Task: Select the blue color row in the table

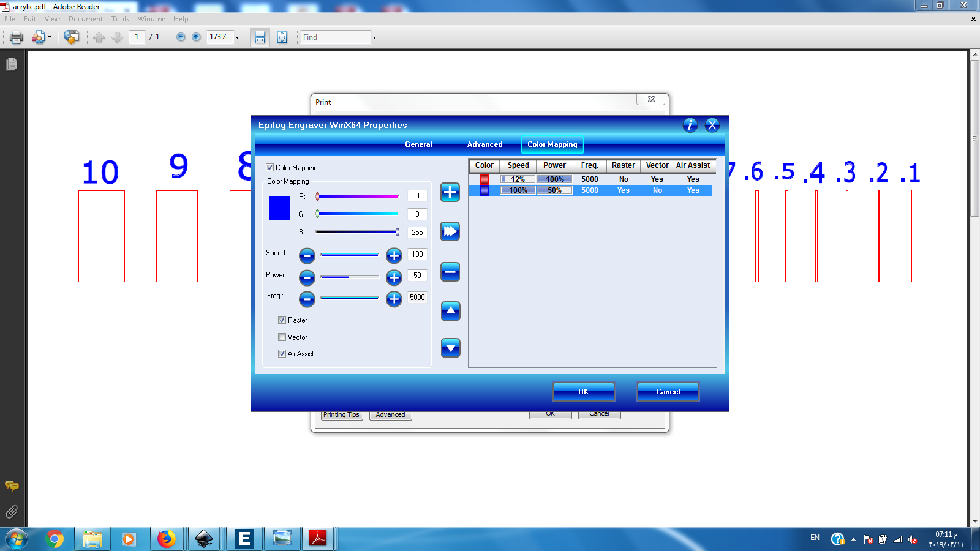Action: coord(590,190)
